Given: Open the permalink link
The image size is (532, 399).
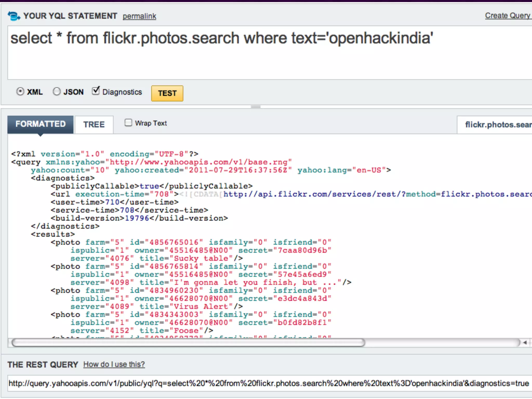Looking at the screenshot, I should [139, 16].
